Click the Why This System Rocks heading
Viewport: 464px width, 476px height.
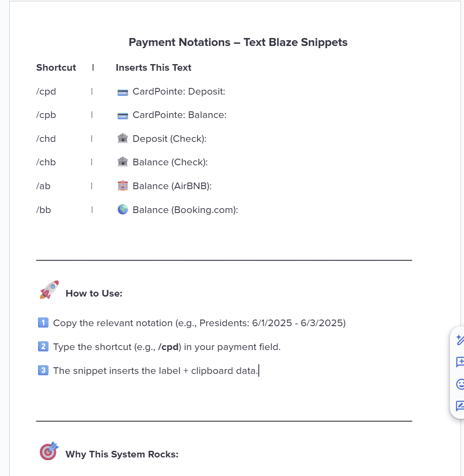[x=122, y=454]
